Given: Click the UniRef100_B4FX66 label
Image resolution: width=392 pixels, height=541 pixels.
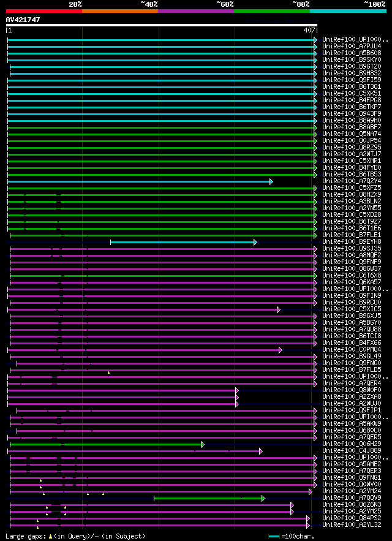Looking at the screenshot, I should (352, 342).
